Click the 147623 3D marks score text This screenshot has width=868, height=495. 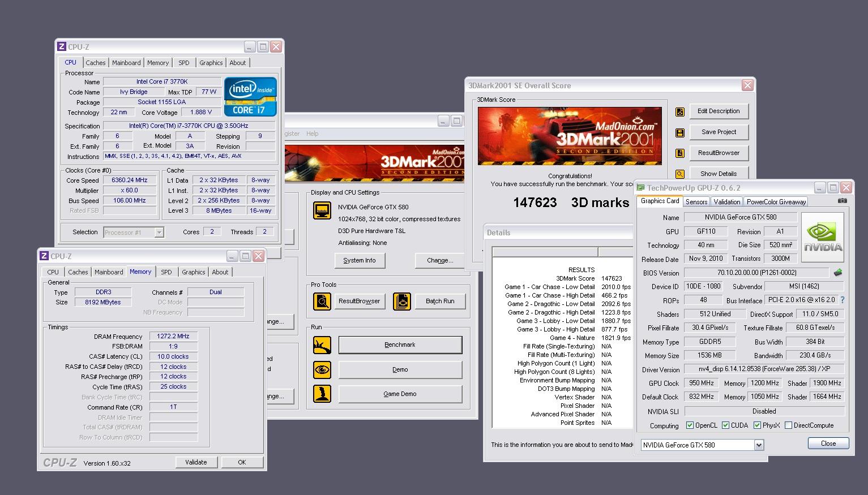[x=571, y=203]
